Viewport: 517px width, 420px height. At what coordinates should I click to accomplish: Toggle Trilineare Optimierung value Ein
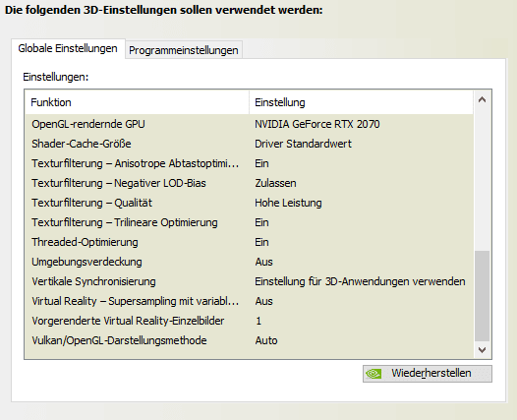tap(261, 222)
